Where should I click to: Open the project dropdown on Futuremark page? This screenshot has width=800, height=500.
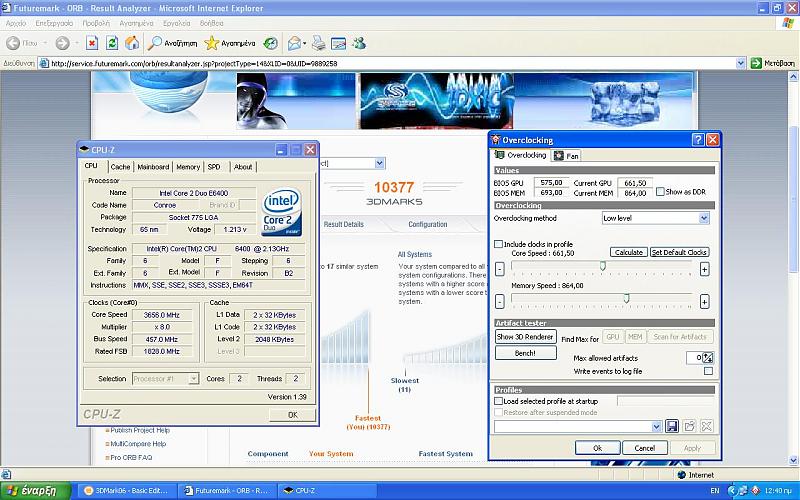[379, 163]
